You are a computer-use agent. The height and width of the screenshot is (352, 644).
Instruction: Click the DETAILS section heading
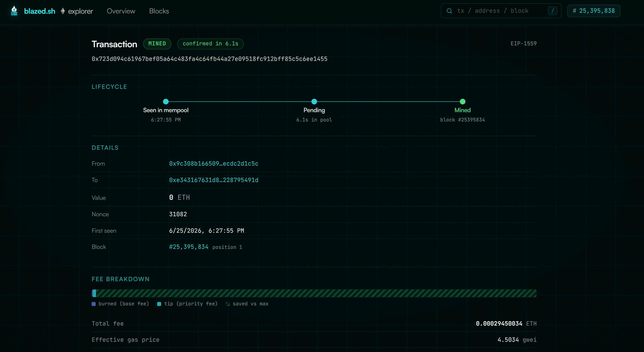click(105, 148)
